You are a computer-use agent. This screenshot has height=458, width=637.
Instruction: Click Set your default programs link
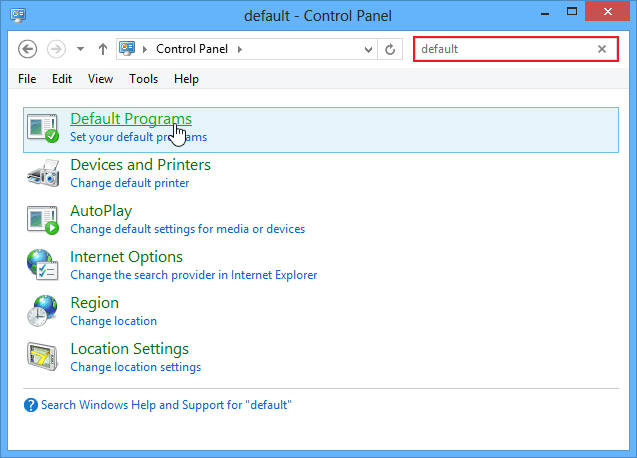(139, 137)
